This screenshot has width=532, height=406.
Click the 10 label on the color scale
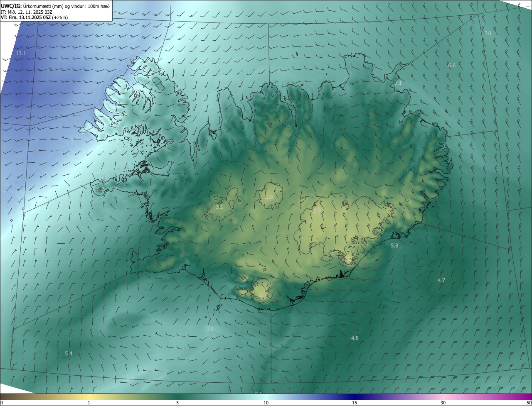pyautogui.click(x=266, y=403)
